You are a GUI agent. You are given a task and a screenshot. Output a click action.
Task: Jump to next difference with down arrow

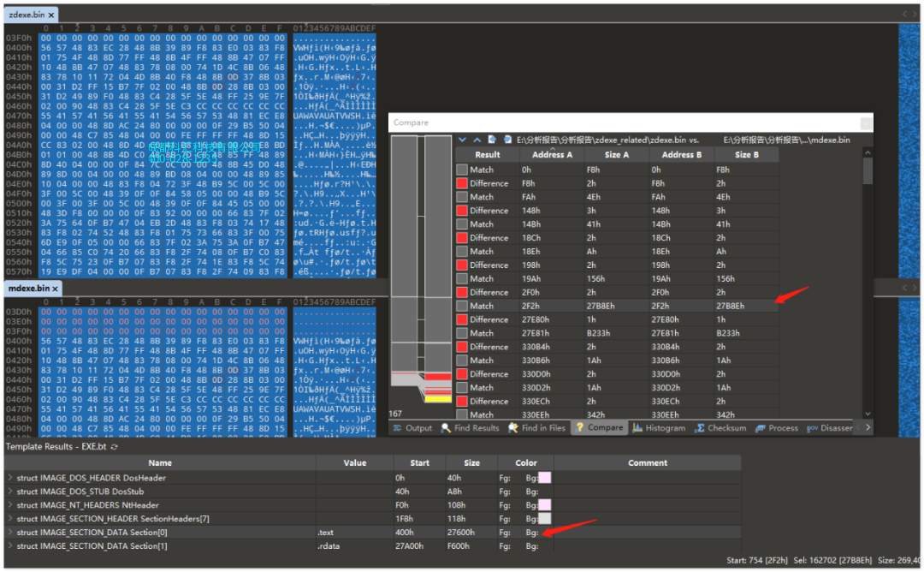coord(463,140)
